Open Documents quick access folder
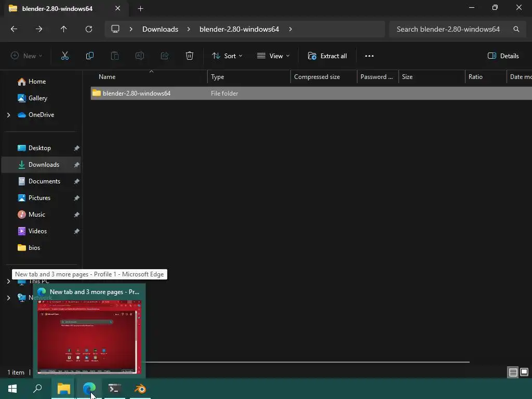Viewport: 532px width, 399px height. [44, 181]
